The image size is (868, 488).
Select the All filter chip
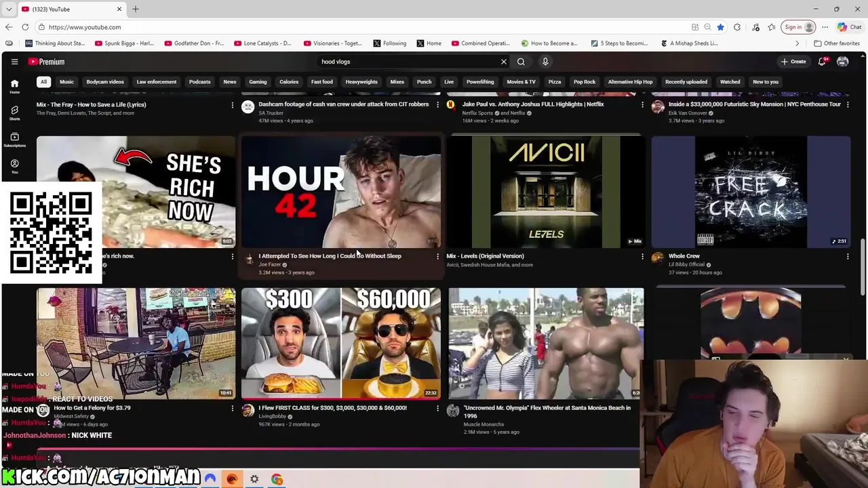pyautogui.click(x=43, y=82)
